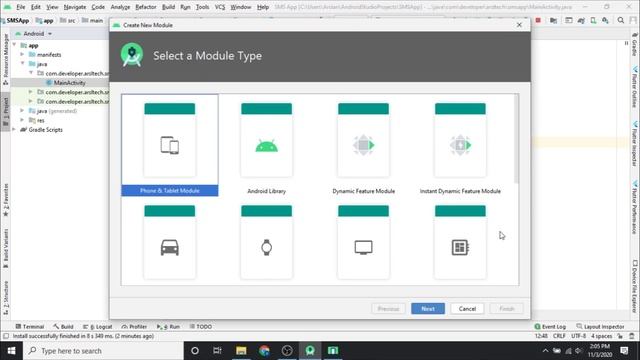The height and width of the screenshot is (360, 640).
Task: Choose the watch icon module card
Action: [x=267, y=243]
